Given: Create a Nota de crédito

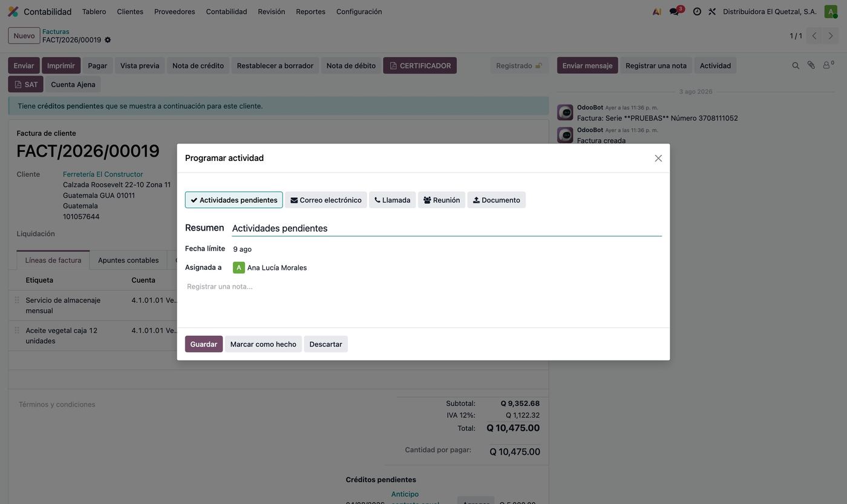Looking at the screenshot, I should pos(198,65).
